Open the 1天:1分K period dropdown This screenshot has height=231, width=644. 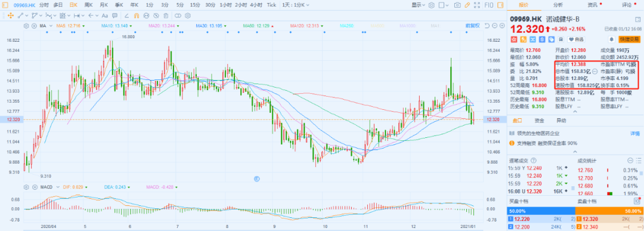[x=295, y=5]
